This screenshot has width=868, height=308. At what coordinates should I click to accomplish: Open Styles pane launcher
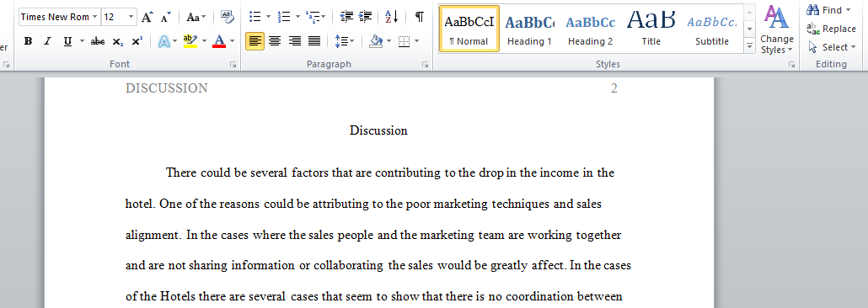point(791,65)
